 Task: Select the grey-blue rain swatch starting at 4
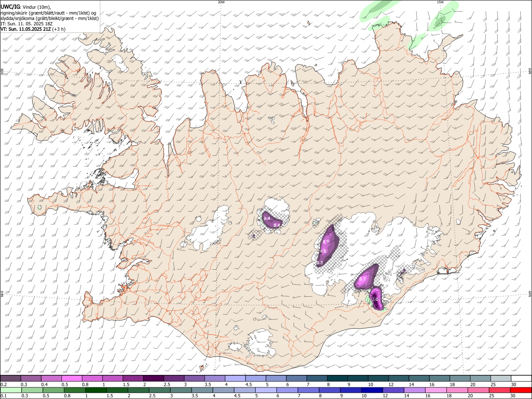point(224,390)
